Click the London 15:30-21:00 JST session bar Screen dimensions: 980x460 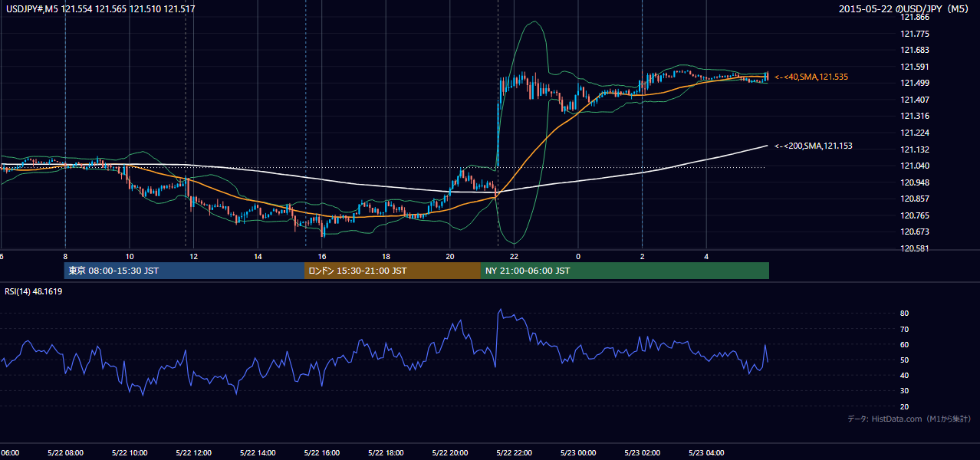point(393,271)
